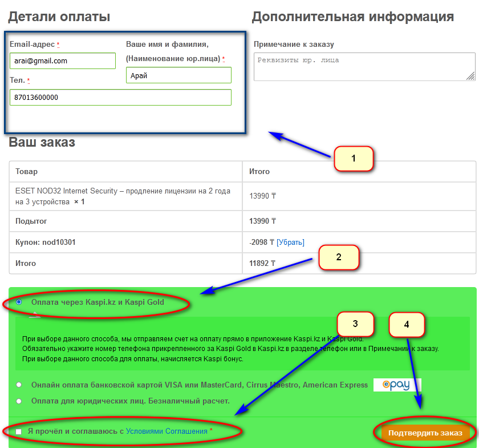Click the Email-адрес field label
Viewport: 479px width, 448px height.
tap(32, 45)
